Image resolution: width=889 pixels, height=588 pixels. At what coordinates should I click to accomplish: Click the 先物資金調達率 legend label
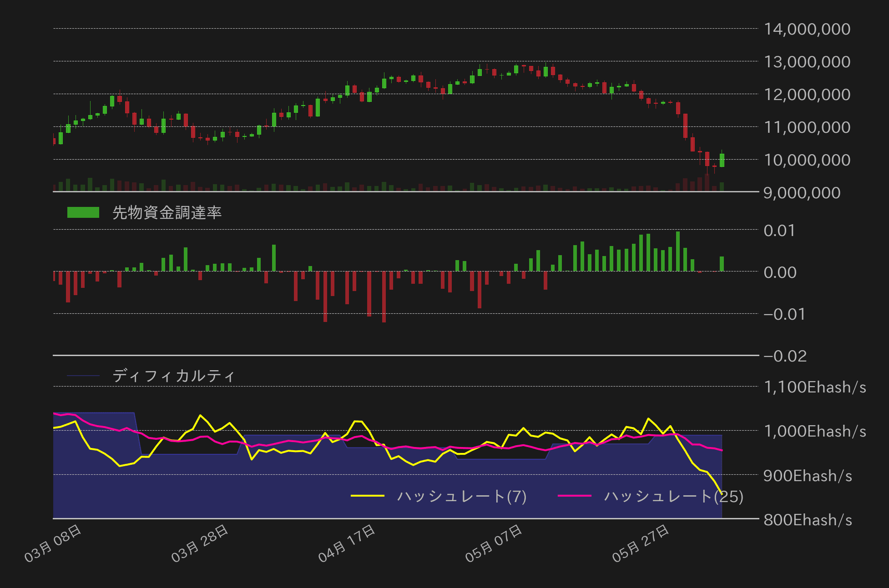pos(167,212)
